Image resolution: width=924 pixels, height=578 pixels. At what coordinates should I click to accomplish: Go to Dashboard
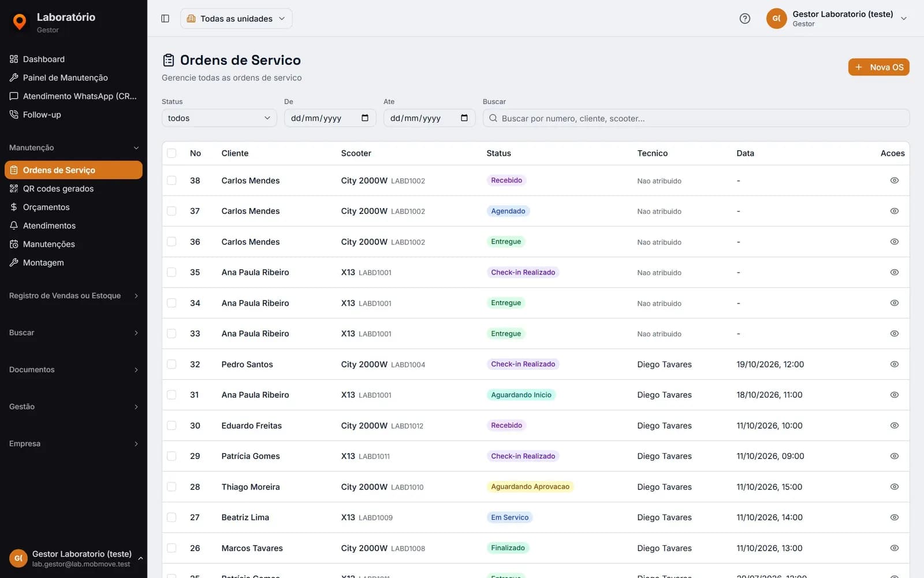(73, 59)
